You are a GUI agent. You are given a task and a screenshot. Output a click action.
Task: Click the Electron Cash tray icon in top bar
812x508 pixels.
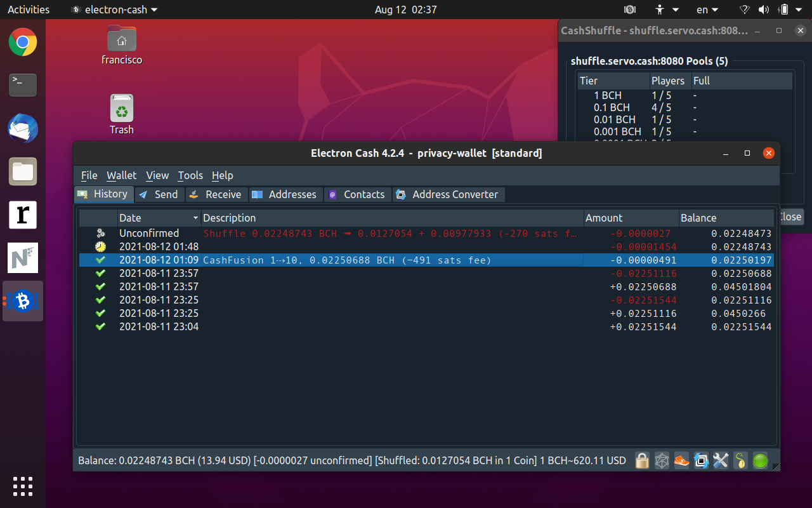(x=630, y=10)
